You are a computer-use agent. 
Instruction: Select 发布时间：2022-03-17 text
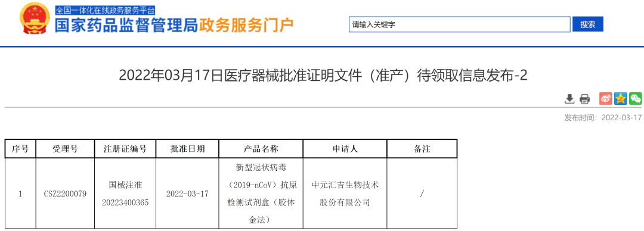point(602,118)
